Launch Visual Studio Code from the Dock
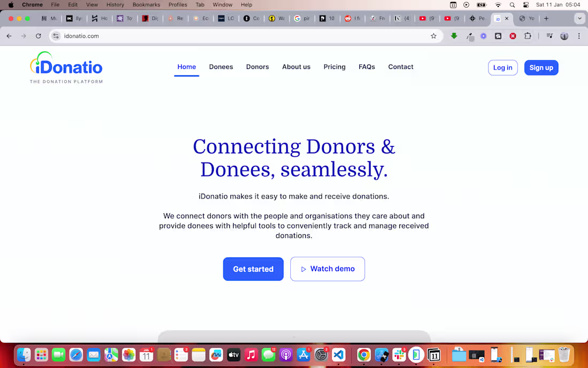 coord(338,355)
